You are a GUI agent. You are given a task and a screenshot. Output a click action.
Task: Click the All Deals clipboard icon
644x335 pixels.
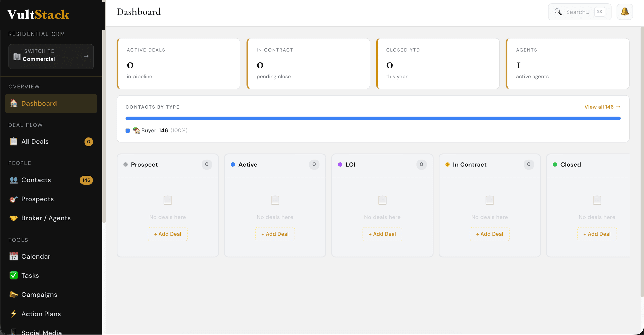(14, 141)
